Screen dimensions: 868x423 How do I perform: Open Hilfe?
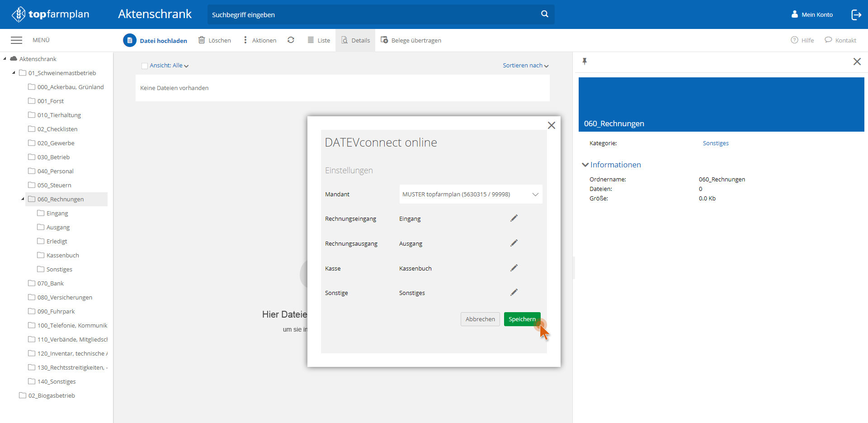802,40
